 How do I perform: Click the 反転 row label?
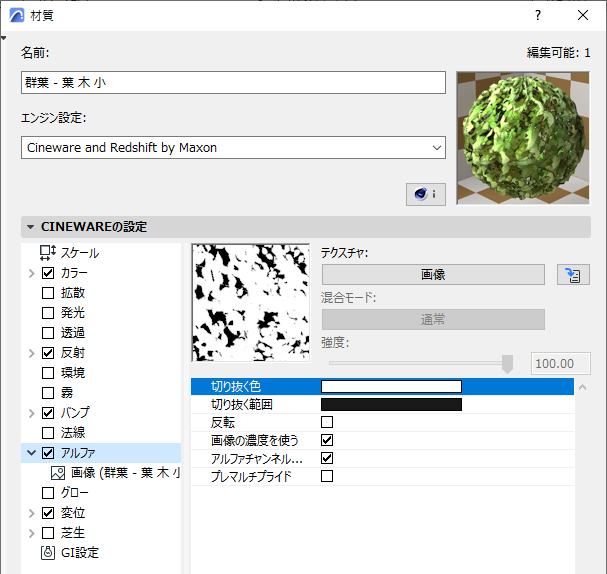pos(223,422)
